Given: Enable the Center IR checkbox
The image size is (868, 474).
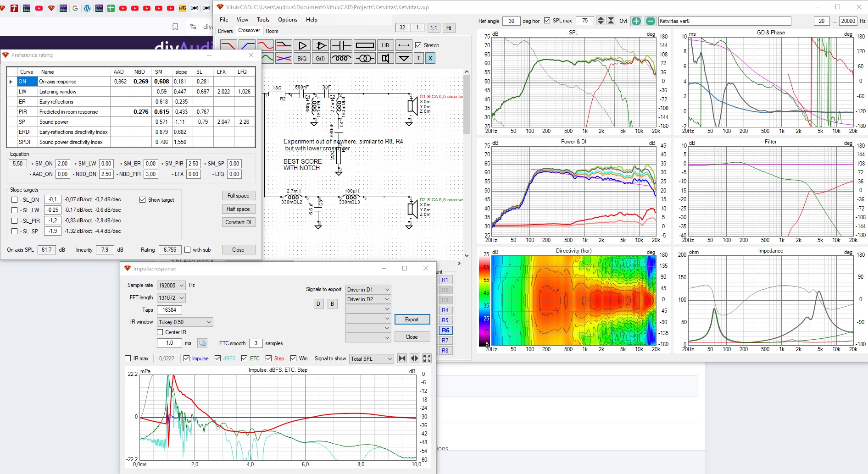Looking at the screenshot, I should click(x=160, y=332).
